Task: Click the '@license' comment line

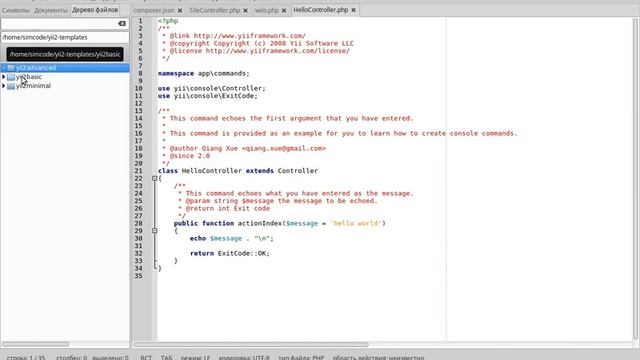Action: (x=256, y=51)
